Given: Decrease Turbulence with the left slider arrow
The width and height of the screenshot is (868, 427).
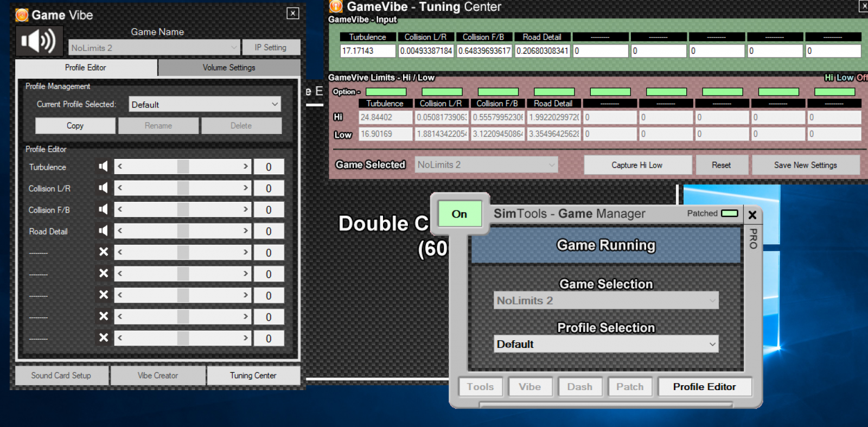Looking at the screenshot, I should (120, 167).
